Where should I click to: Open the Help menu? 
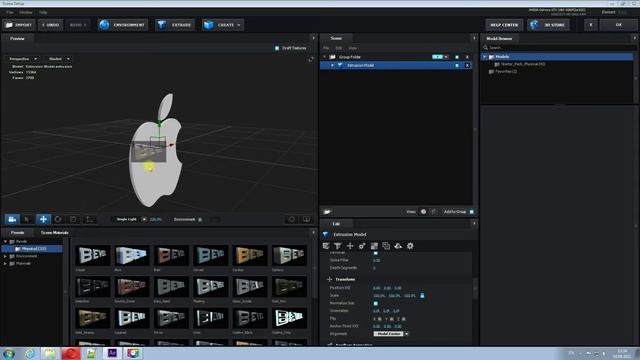pyautogui.click(x=43, y=13)
